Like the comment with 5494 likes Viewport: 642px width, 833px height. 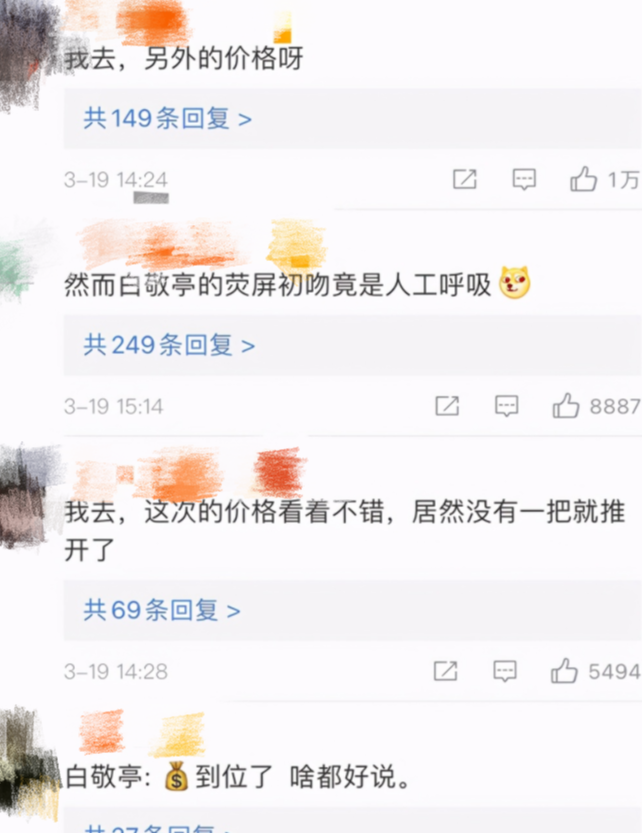tap(564, 670)
